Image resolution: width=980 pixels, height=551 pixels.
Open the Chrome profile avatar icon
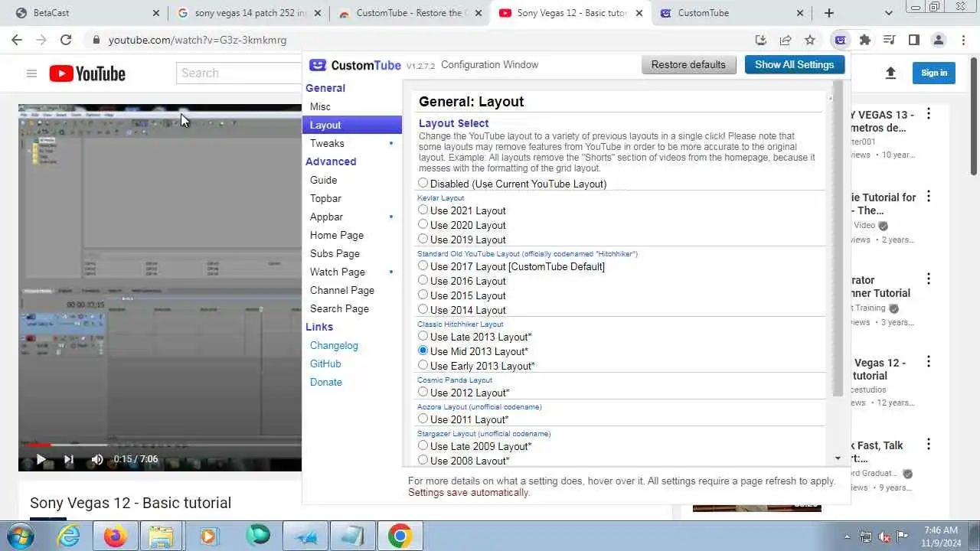(939, 40)
